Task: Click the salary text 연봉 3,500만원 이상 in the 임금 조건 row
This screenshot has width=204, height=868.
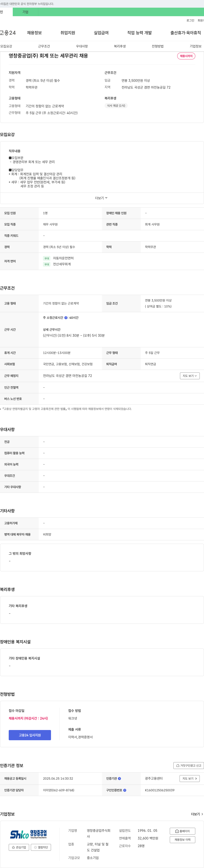Action: pyautogui.click(x=158, y=300)
